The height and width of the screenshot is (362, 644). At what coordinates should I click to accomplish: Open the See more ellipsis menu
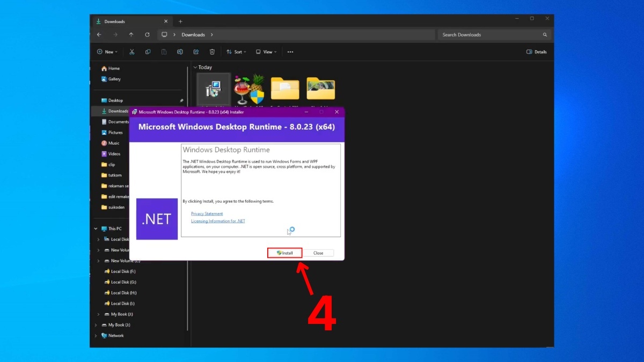click(290, 52)
